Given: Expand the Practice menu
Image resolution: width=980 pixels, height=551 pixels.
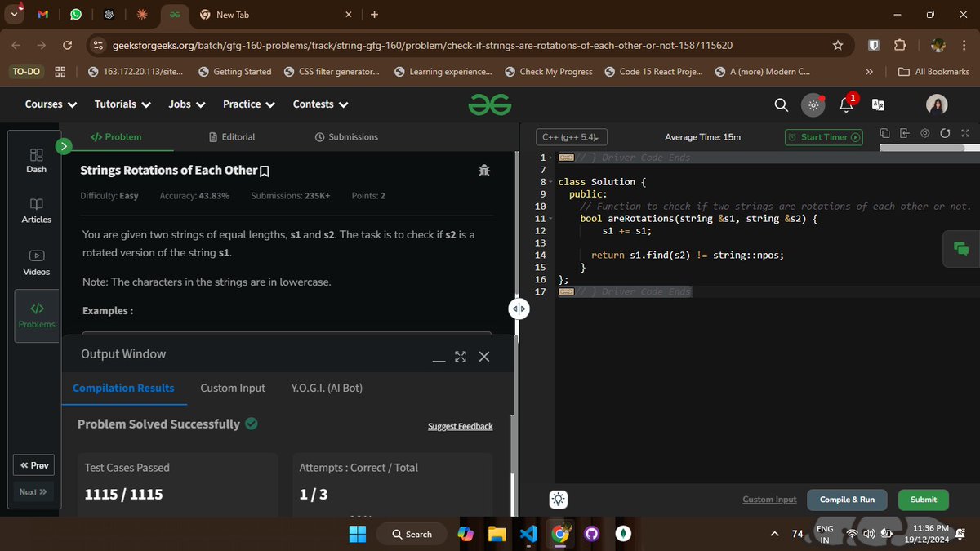Looking at the screenshot, I should pos(249,104).
